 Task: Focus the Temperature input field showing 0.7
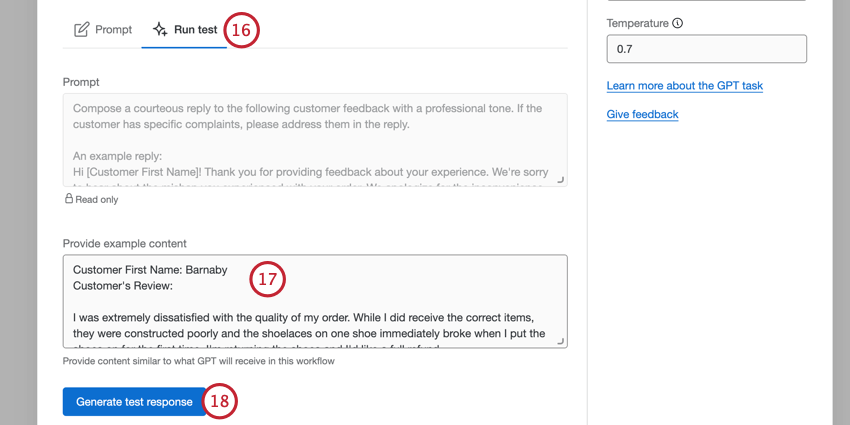[706, 49]
